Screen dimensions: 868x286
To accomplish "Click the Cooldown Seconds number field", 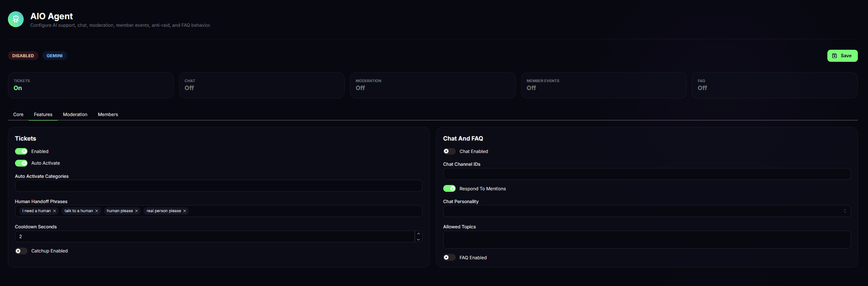I will click(x=215, y=237).
